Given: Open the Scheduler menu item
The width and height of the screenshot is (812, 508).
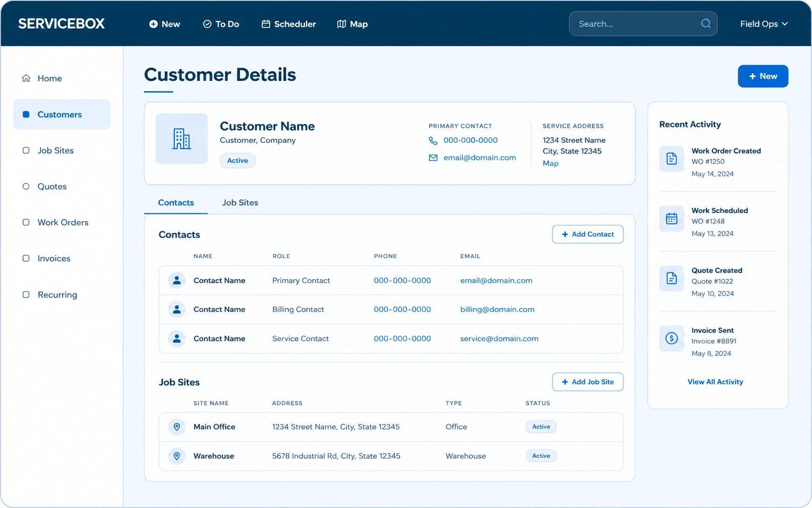Looking at the screenshot, I should pos(289,24).
